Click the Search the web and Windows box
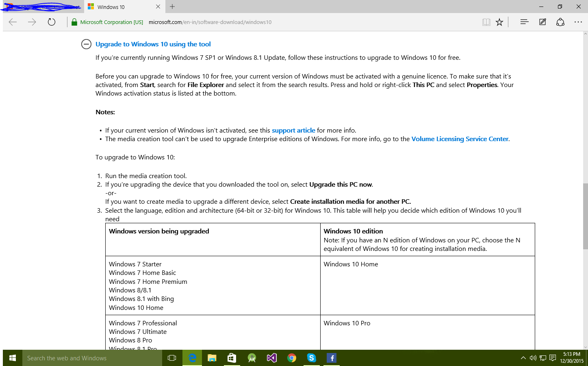The height and width of the screenshot is (366, 588). (x=92, y=358)
